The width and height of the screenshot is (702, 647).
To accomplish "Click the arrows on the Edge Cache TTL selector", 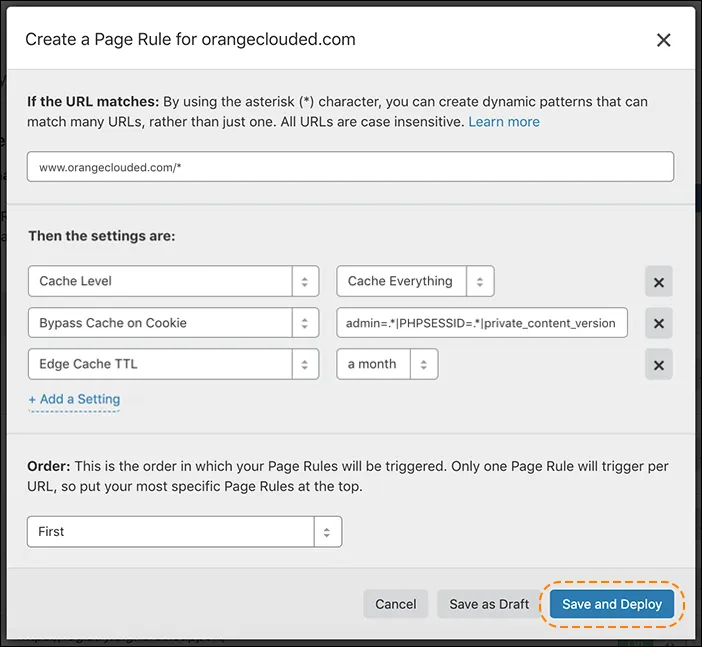I will (305, 364).
